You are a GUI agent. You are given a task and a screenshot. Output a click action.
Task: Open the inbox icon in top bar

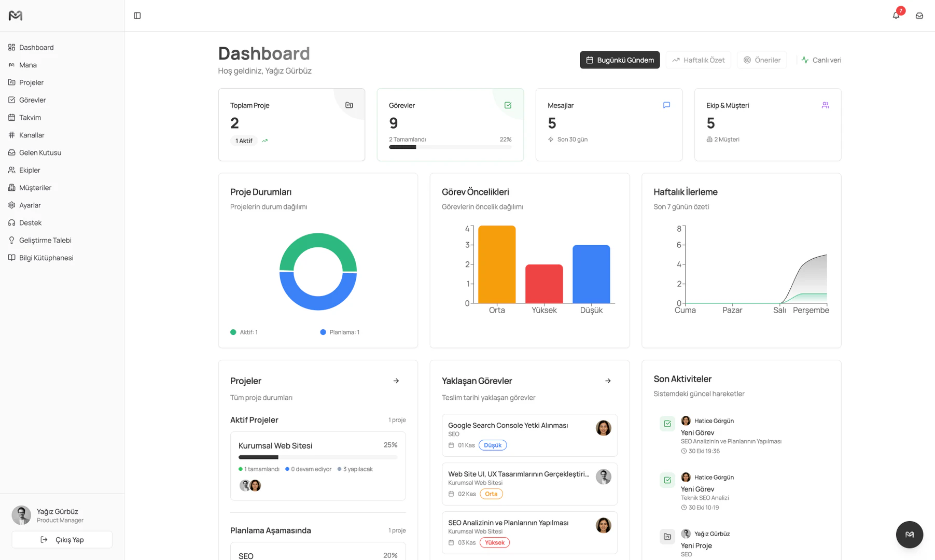pos(919,16)
